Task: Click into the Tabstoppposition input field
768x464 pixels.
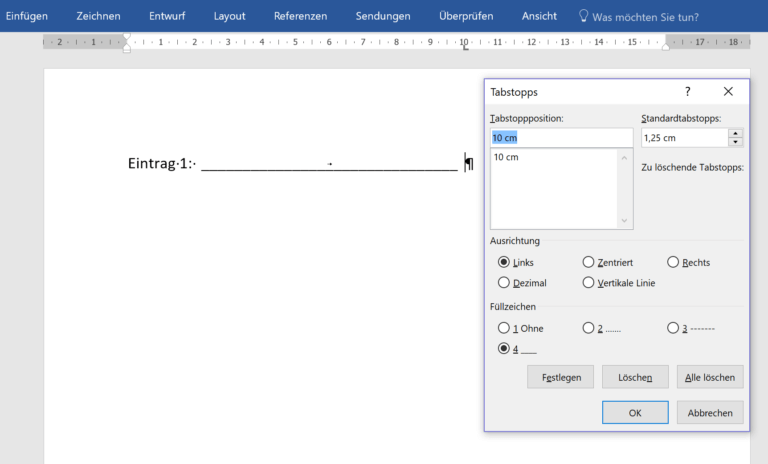Action: 561,138
